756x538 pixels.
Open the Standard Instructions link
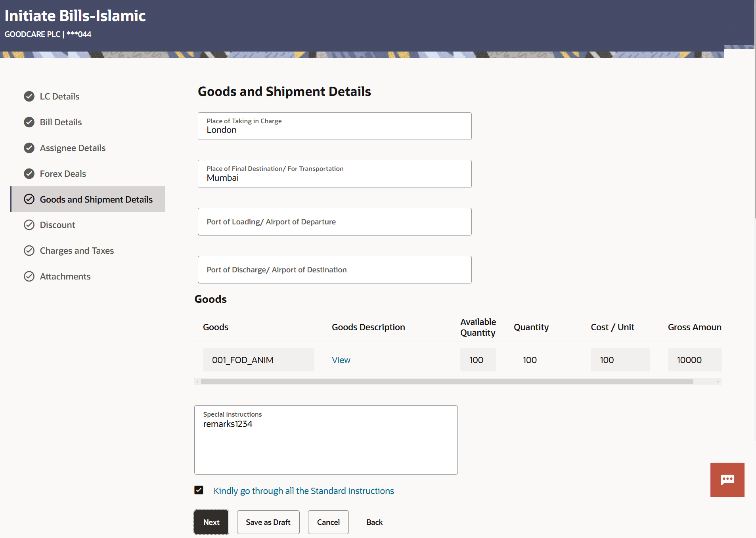tap(304, 491)
